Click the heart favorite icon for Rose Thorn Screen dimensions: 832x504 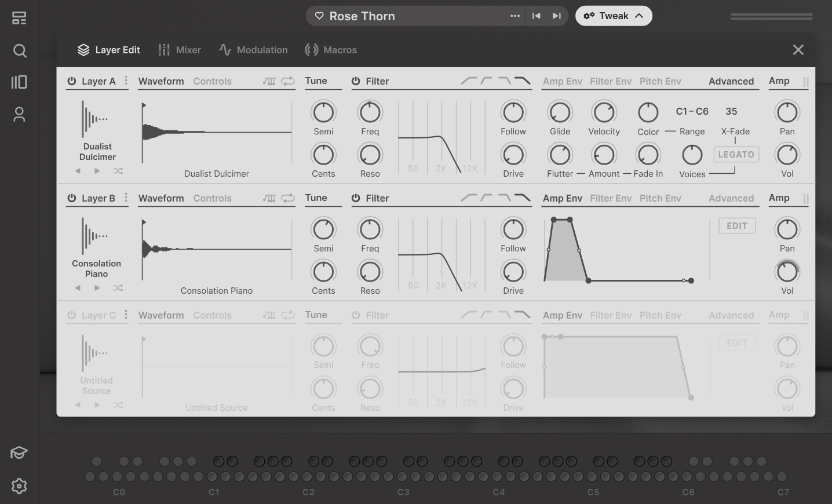coord(319,16)
